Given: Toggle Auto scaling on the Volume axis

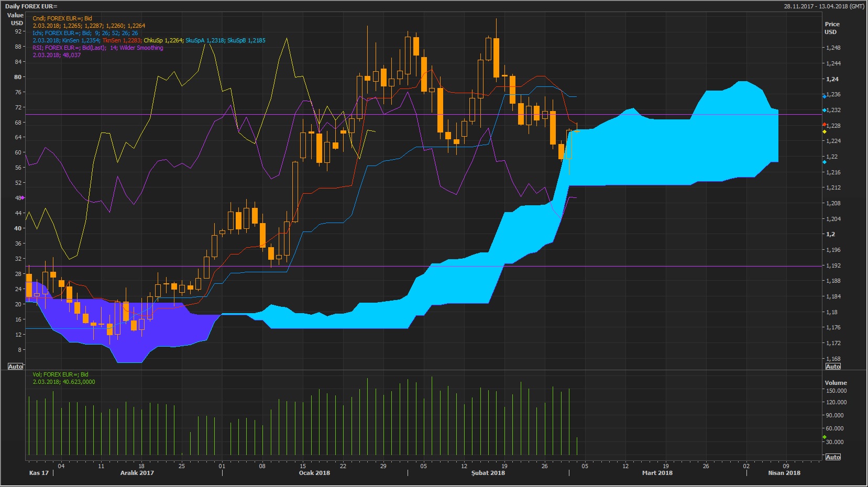Looking at the screenshot, I should pyautogui.click(x=833, y=457).
